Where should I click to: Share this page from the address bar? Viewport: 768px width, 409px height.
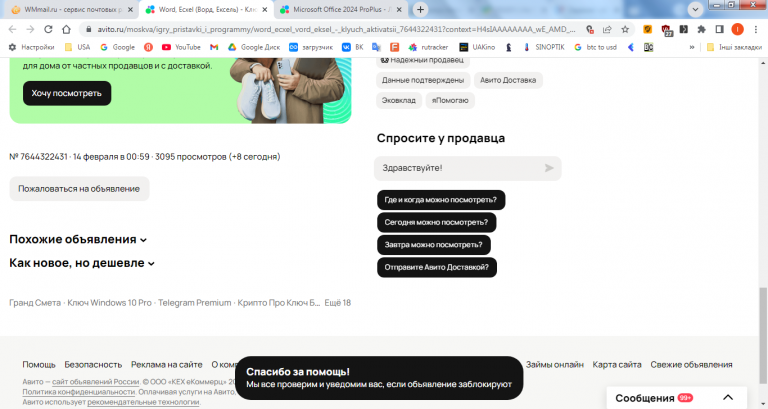point(607,29)
